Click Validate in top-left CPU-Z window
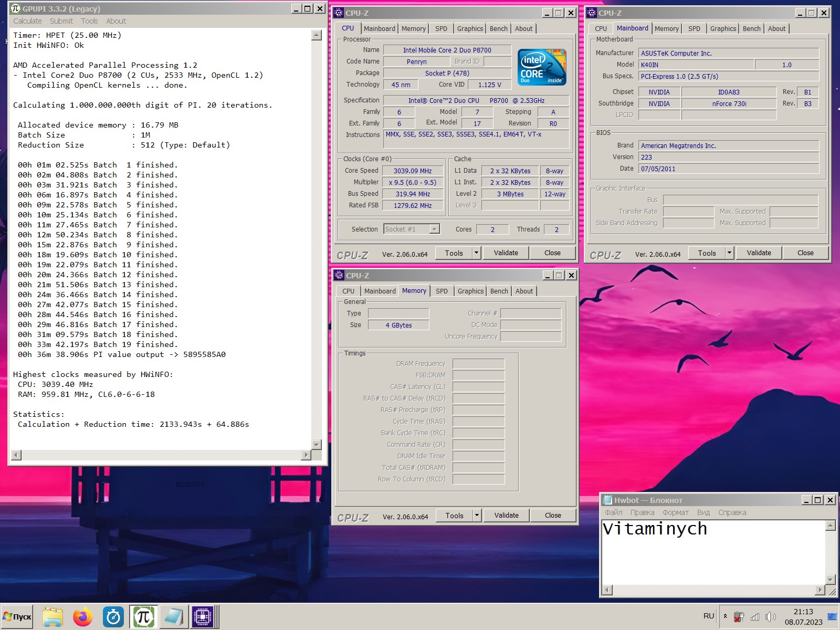The width and height of the screenshot is (840, 630). pos(506,253)
